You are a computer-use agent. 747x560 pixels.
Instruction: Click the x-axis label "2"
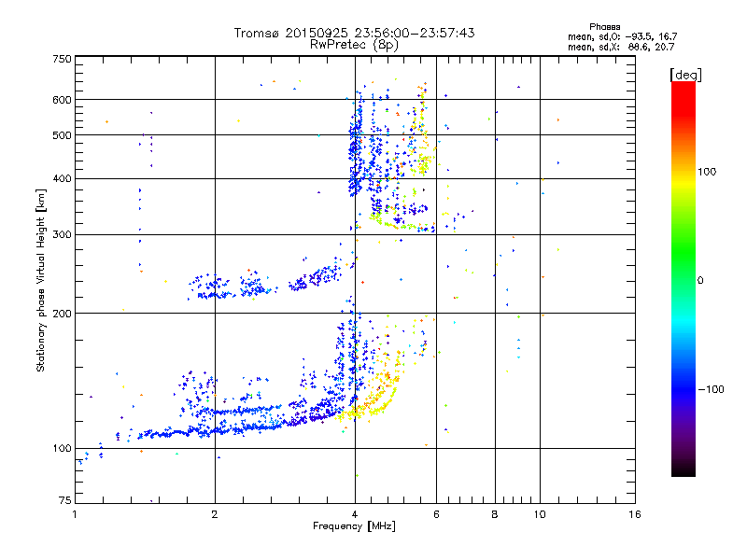[x=215, y=515]
